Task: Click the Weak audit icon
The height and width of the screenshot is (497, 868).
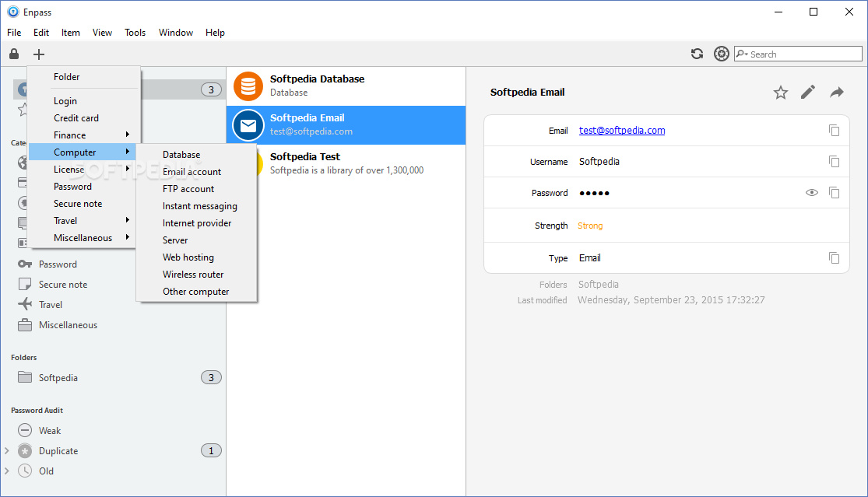Action: coord(25,430)
